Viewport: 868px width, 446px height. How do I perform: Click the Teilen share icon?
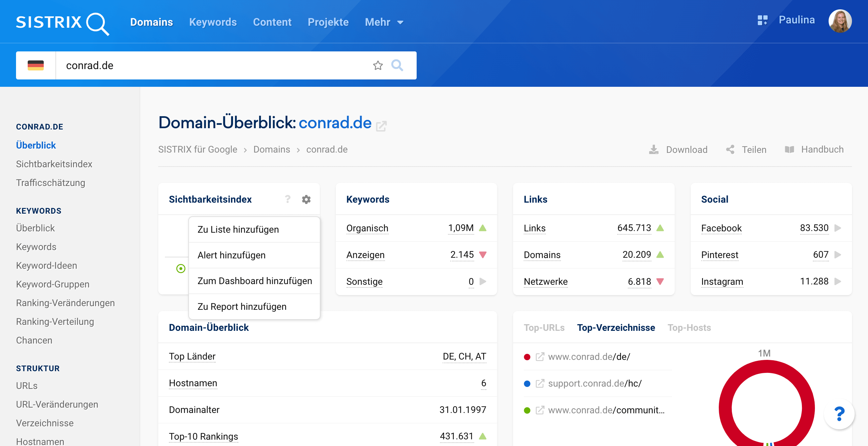pos(730,150)
